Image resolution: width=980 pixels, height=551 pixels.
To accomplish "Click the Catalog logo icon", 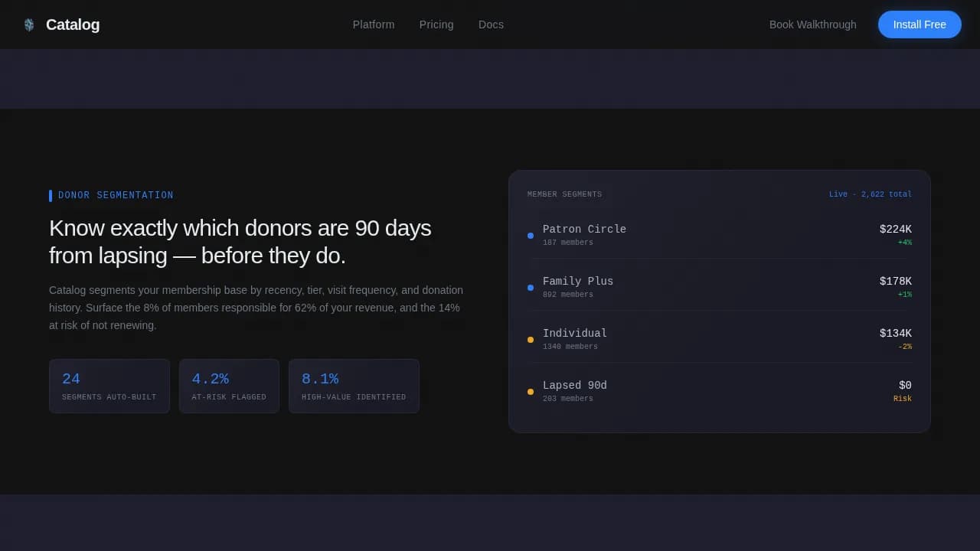I will coord(29,24).
